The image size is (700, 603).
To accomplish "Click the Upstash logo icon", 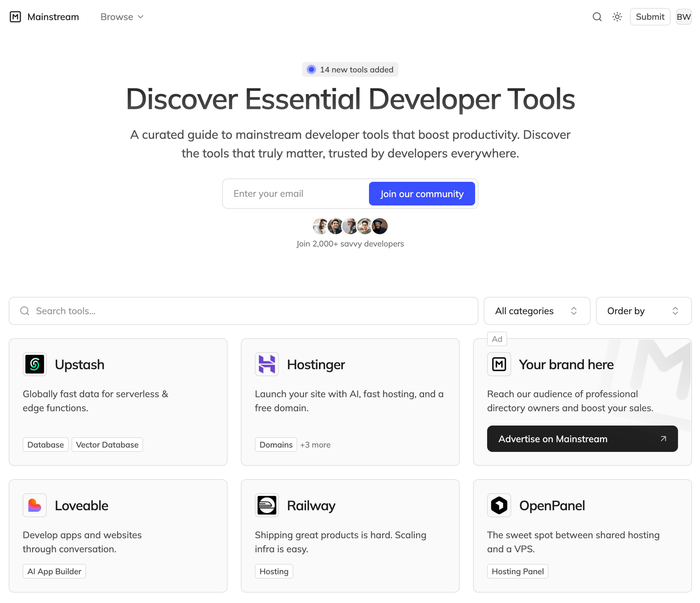I will click(35, 364).
